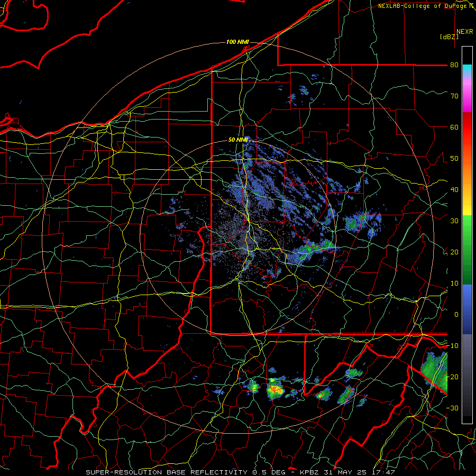476x476 pixels.
Task: Click the KPBZ 31 MAY 25 17:47 timestamp
Action: pyautogui.click(x=347, y=472)
